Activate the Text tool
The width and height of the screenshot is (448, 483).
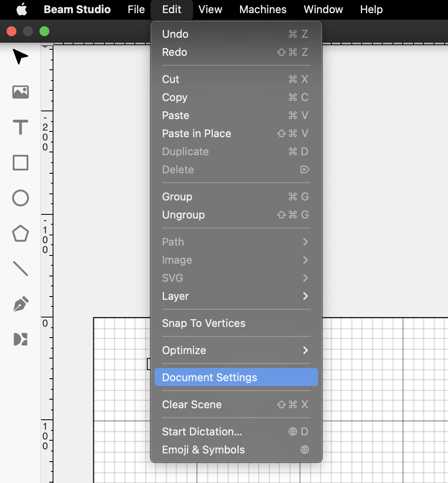(20, 128)
